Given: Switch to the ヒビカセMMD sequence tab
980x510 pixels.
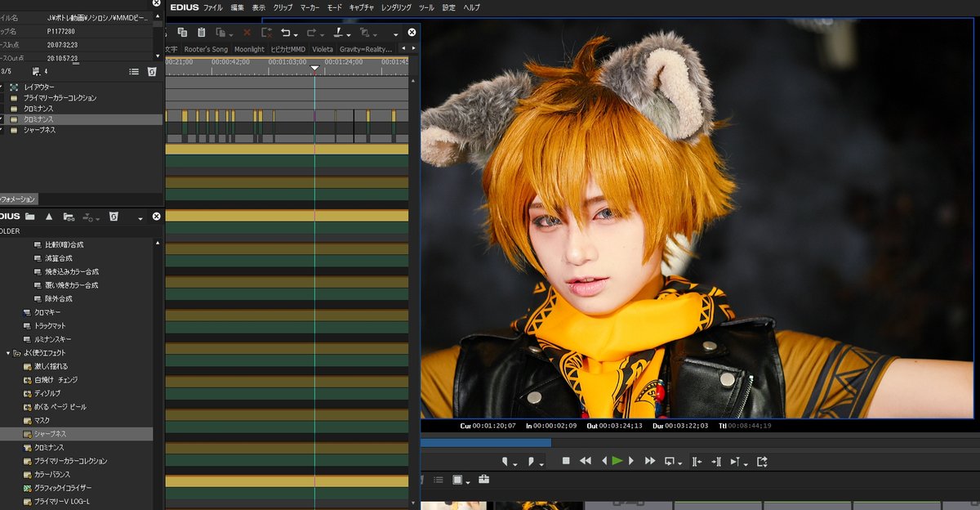Looking at the screenshot, I should click(x=288, y=49).
